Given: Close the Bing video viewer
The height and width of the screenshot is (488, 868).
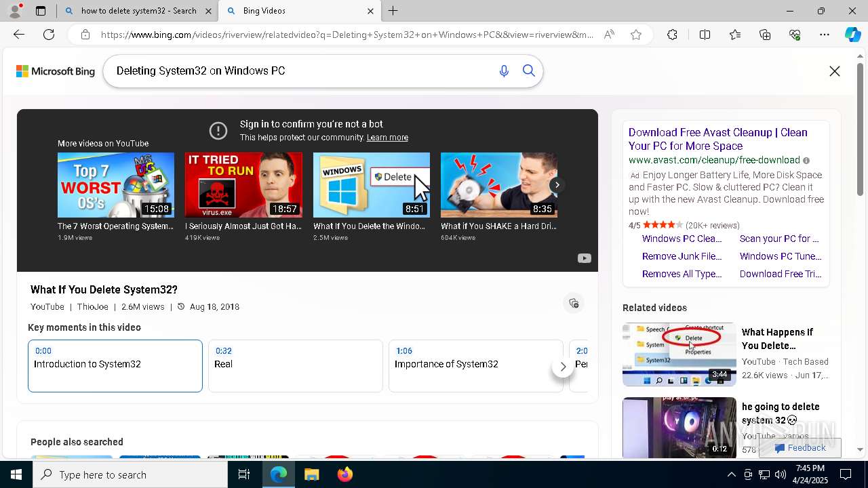Looking at the screenshot, I should [x=835, y=71].
